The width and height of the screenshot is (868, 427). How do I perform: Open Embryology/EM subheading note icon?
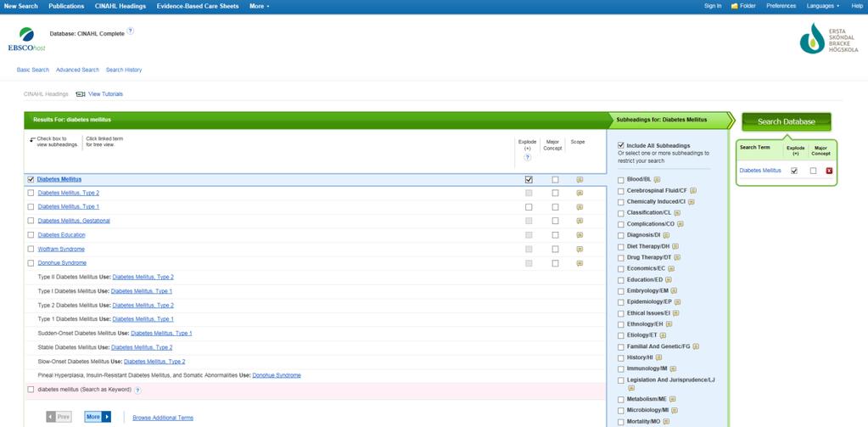(x=674, y=291)
